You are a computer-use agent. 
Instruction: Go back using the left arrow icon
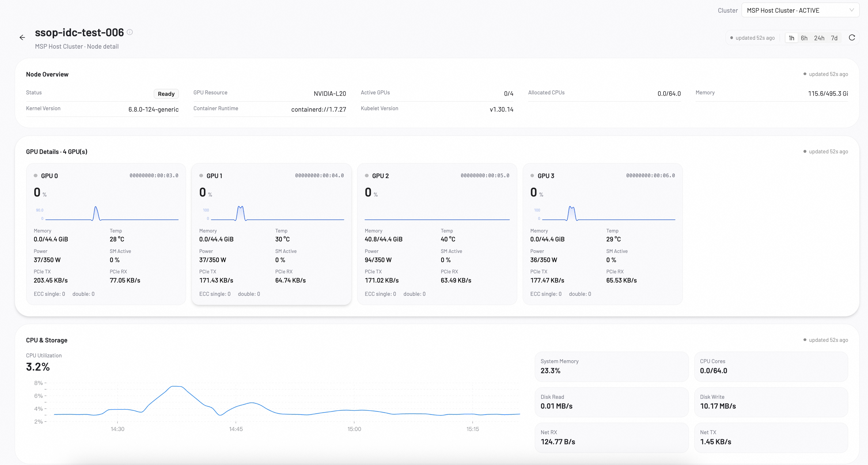(22, 37)
